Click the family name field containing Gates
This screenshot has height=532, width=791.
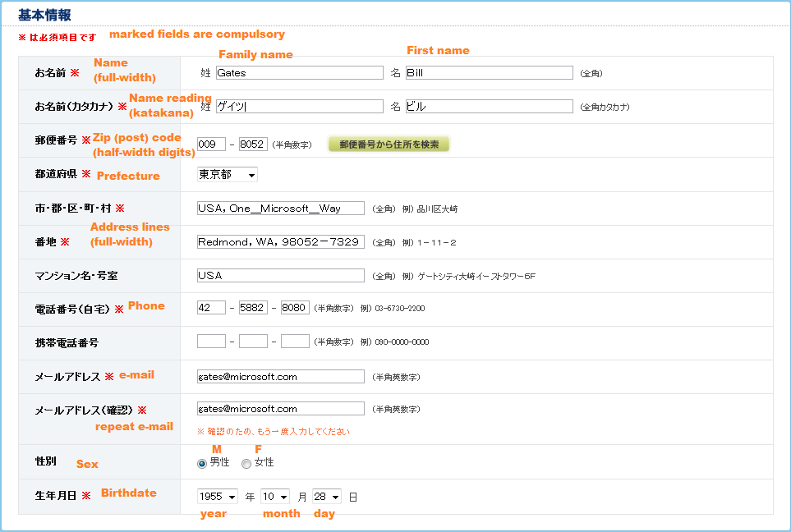click(x=299, y=73)
